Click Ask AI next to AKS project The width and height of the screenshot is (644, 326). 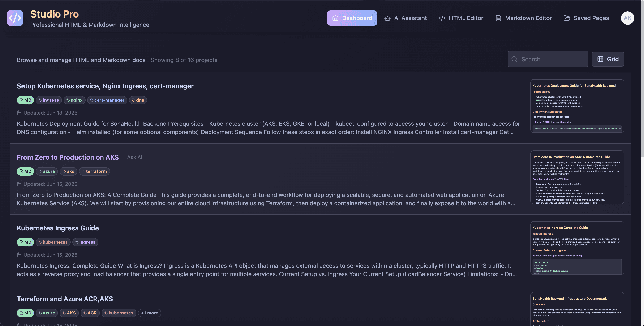click(x=134, y=157)
